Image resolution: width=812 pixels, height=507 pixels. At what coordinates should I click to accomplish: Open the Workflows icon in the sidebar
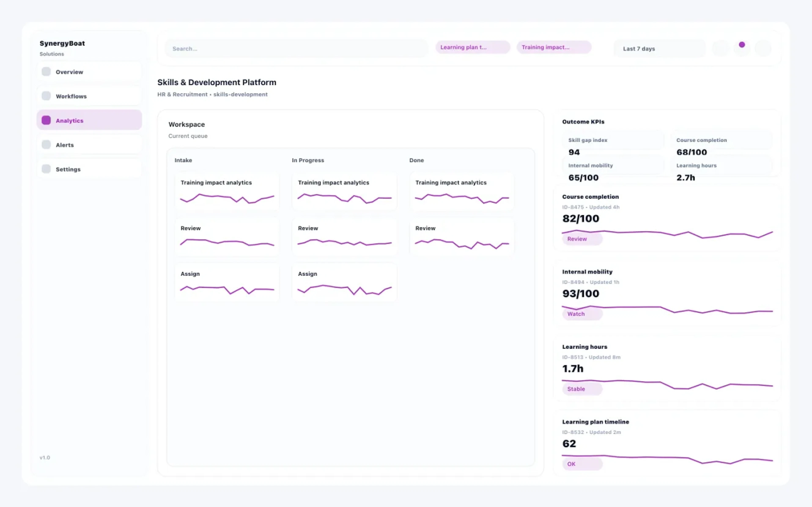46,95
